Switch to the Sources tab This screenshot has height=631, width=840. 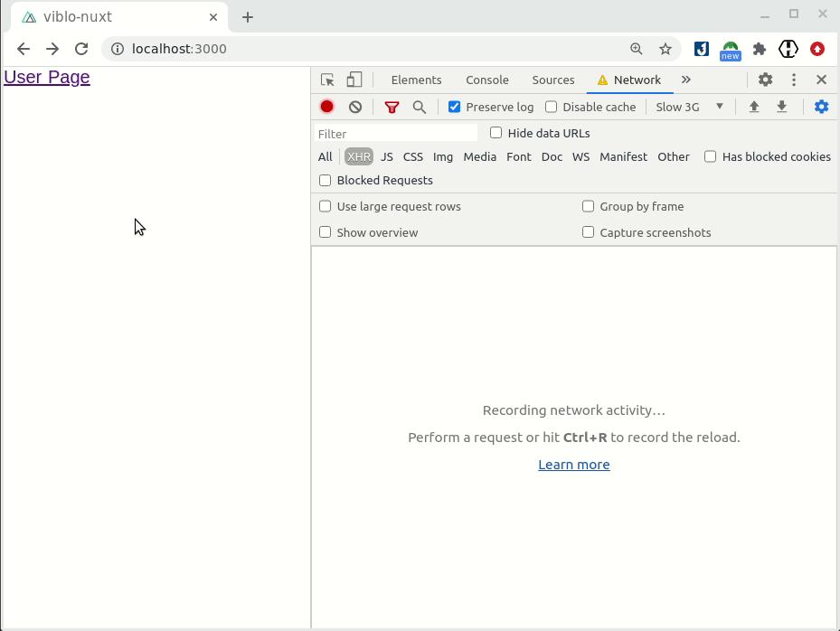tap(552, 80)
